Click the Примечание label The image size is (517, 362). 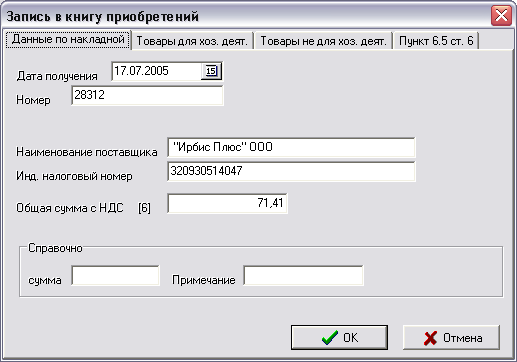tap(204, 280)
